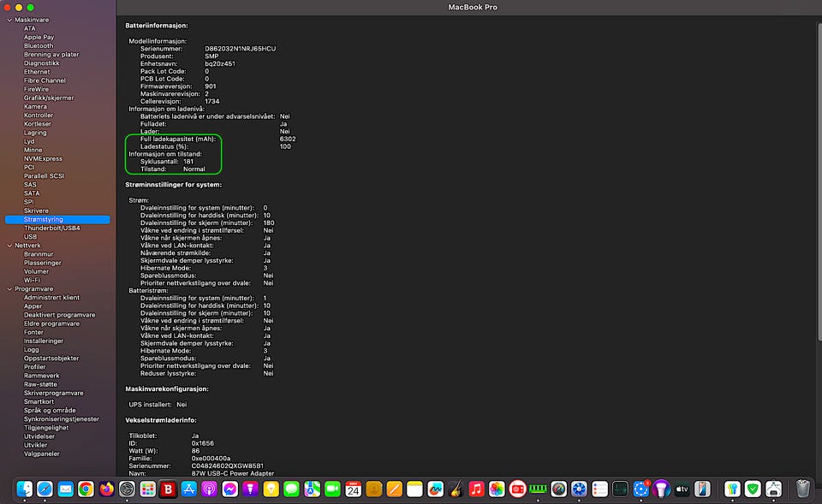Open the Apple TV dock icon

click(x=682, y=489)
